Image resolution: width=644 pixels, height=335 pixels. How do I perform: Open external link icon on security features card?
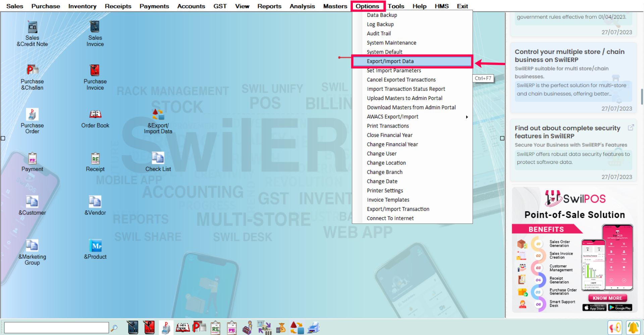pos(631,128)
